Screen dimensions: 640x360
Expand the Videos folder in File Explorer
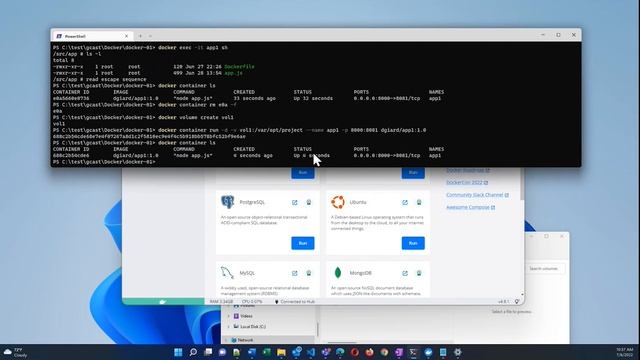point(228,316)
